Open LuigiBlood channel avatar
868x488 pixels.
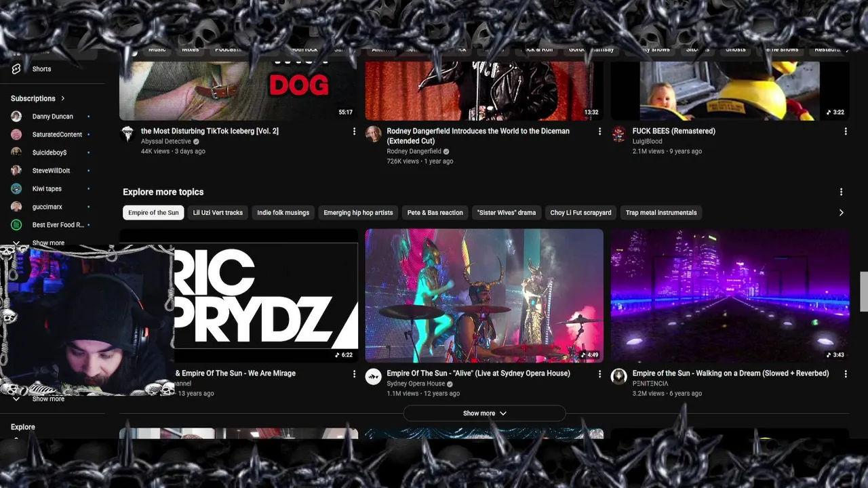(619, 134)
